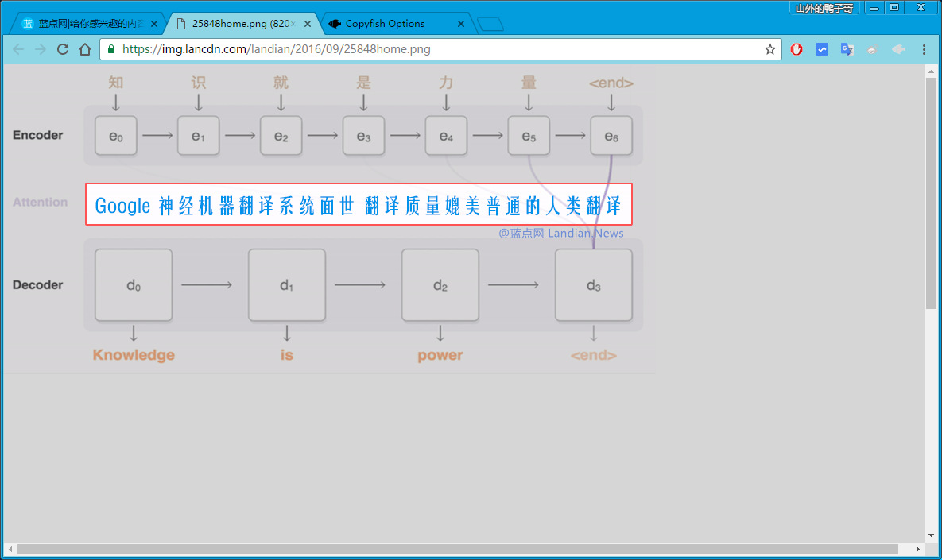Reload the current page

pyautogui.click(x=63, y=49)
